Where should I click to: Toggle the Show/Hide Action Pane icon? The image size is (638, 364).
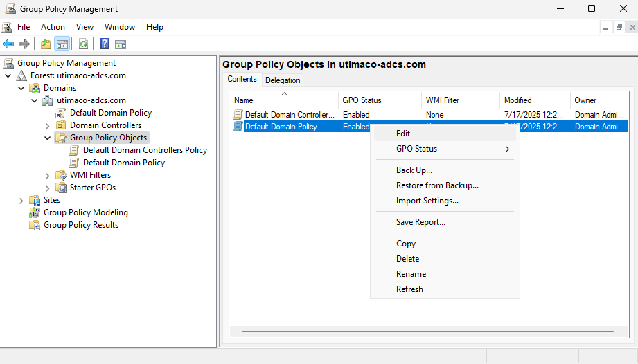[121, 44]
